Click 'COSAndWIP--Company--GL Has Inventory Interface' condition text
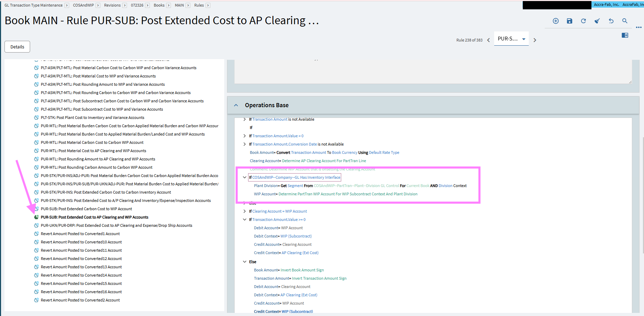 (296, 177)
